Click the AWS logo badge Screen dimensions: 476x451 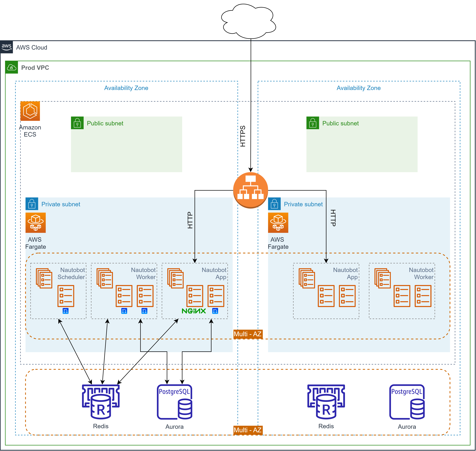pyautogui.click(x=6, y=47)
